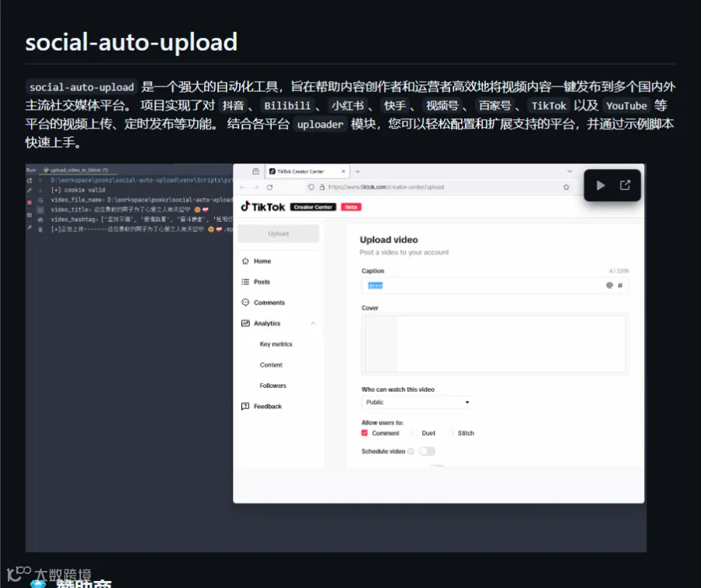This screenshot has height=588, width=701.
Task: Uncheck the Comment checkbox
Action: (x=365, y=433)
